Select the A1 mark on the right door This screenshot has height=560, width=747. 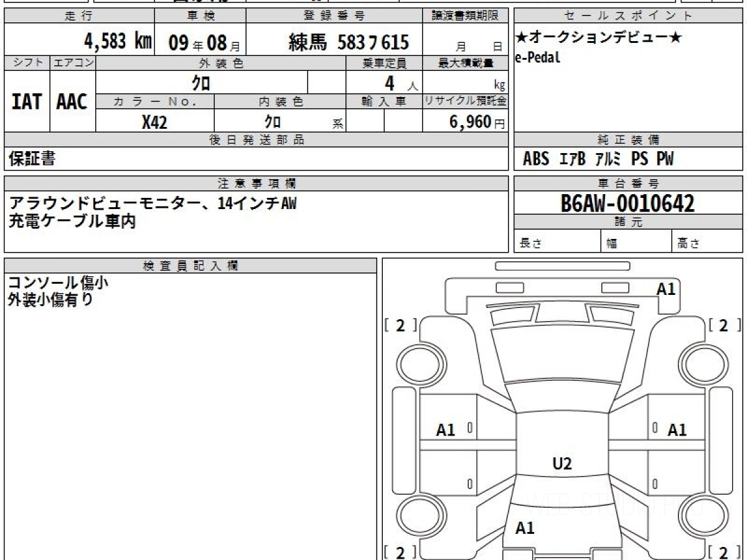tap(677, 429)
